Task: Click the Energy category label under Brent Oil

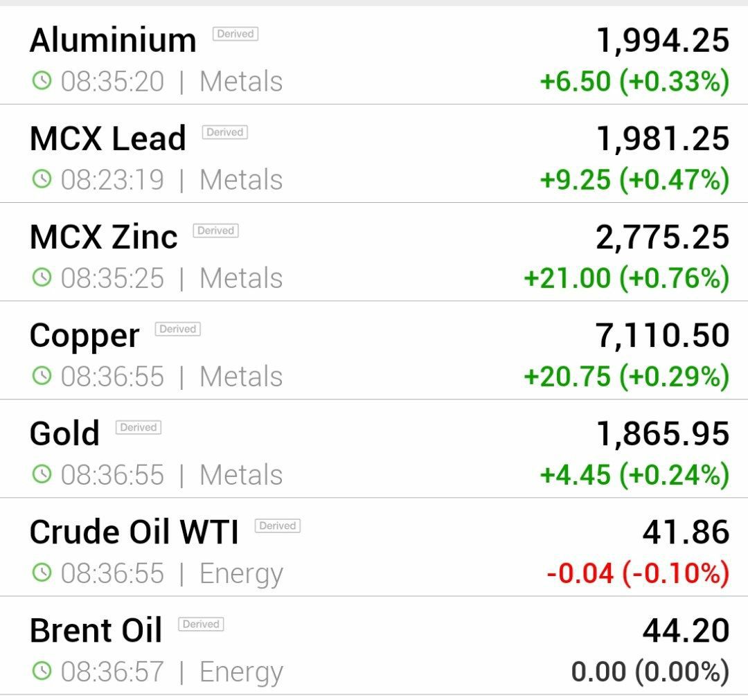Action: point(242,673)
